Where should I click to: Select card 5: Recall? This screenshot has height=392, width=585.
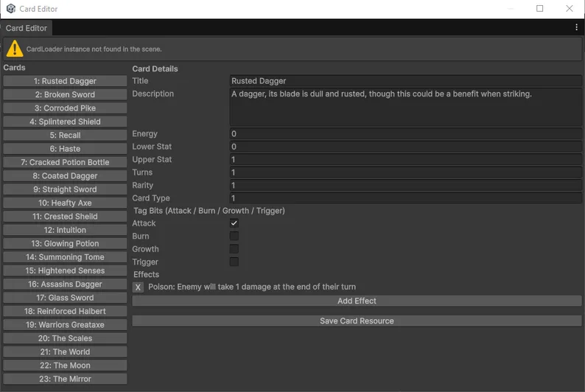click(65, 136)
